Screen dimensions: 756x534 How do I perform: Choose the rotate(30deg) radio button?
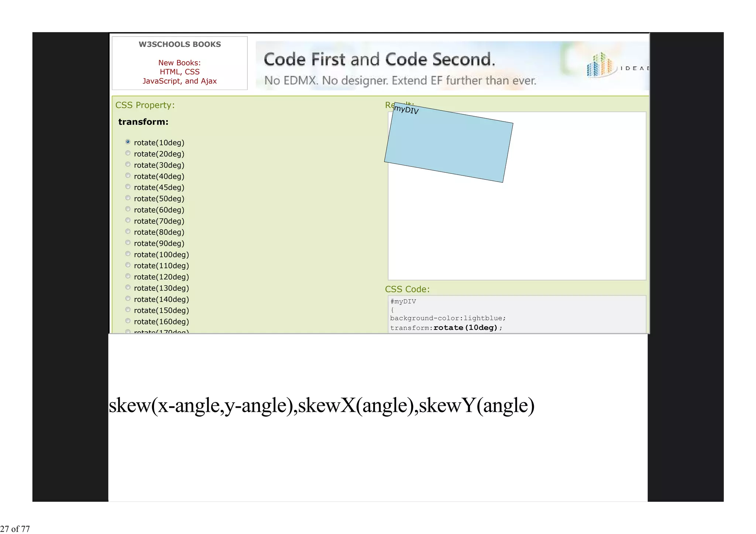coord(128,165)
